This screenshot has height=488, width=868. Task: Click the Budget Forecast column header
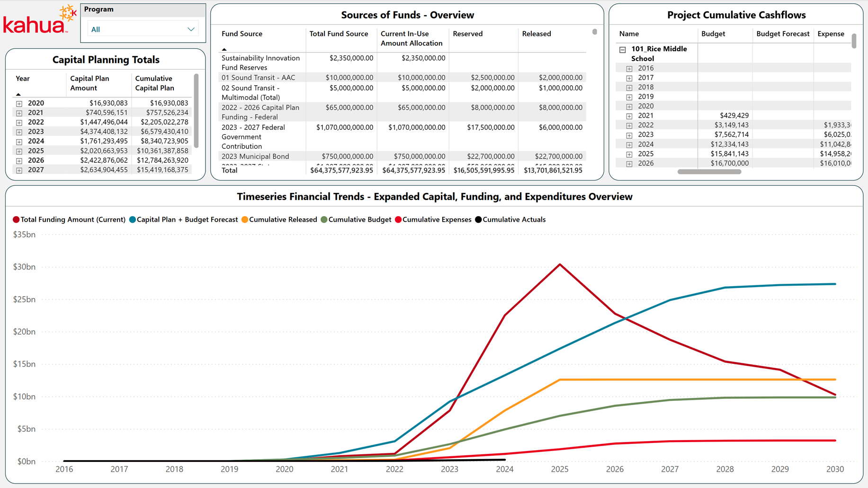tap(783, 34)
